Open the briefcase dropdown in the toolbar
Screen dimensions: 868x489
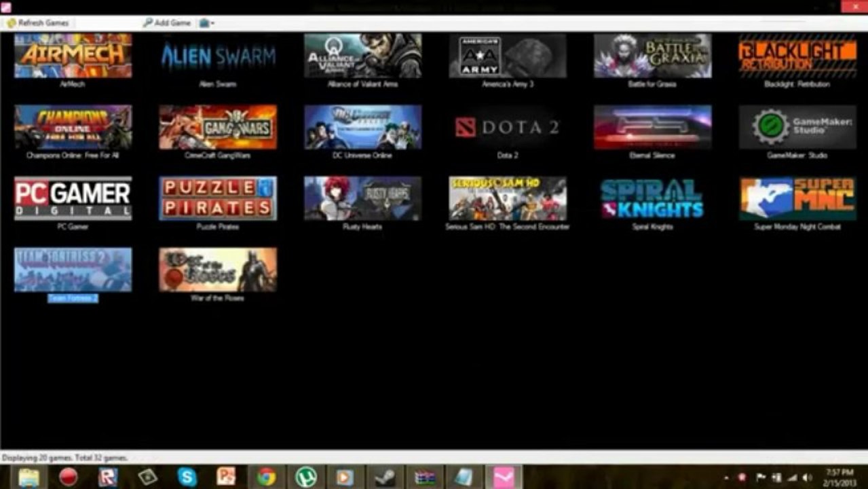tap(206, 23)
